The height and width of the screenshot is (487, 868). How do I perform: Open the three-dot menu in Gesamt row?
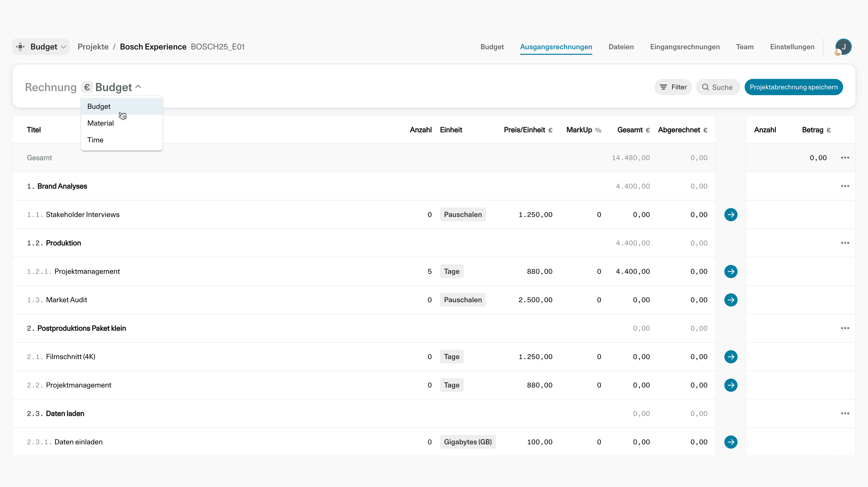coord(845,158)
